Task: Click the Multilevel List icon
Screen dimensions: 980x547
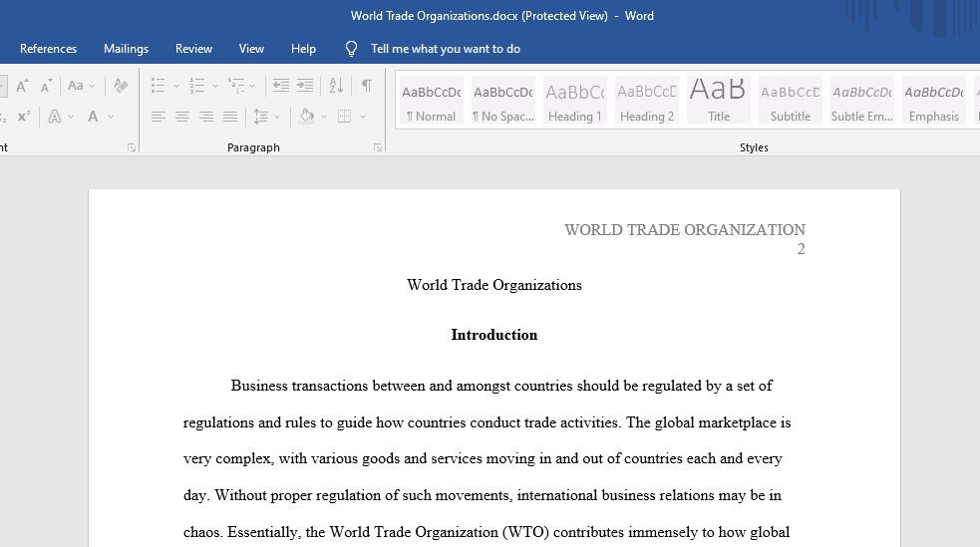Action: pos(236,86)
